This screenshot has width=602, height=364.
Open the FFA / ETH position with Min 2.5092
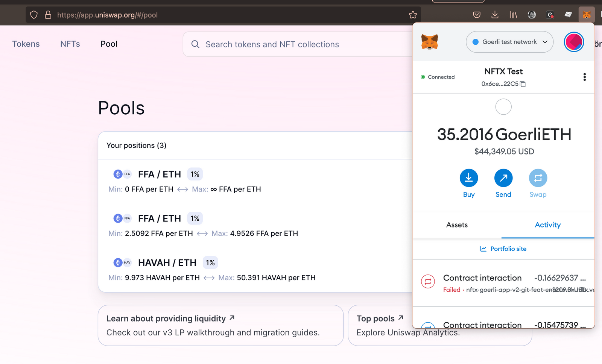[x=255, y=226]
